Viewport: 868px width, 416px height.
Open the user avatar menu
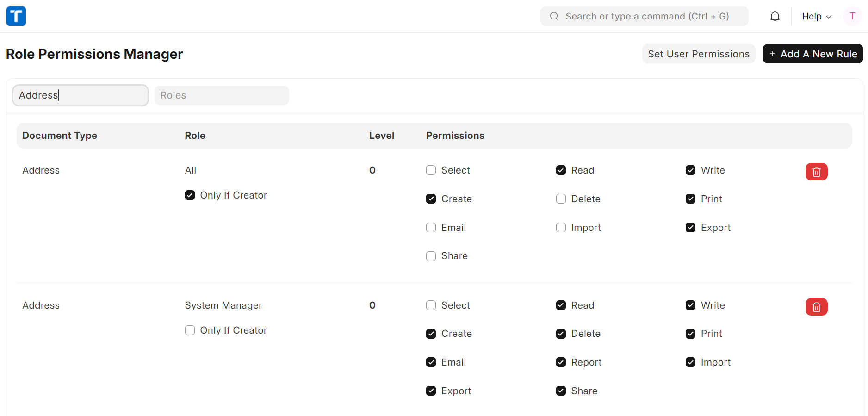click(x=852, y=16)
